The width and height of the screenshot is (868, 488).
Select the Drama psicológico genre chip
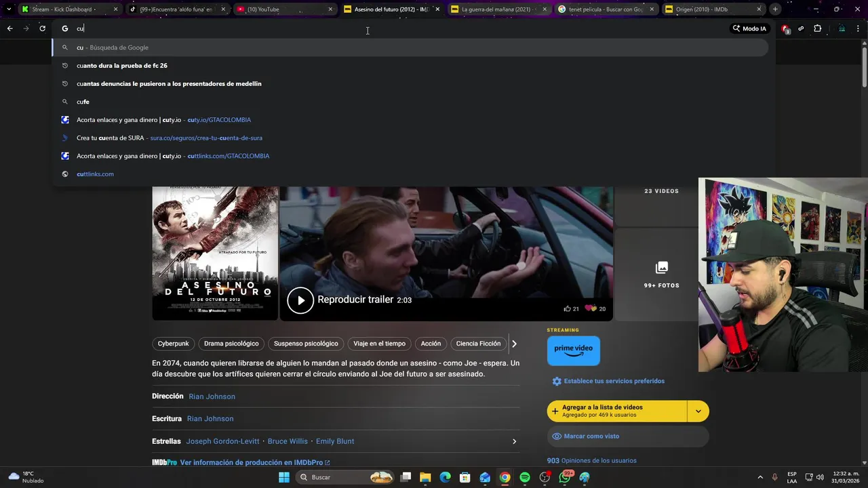(x=231, y=344)
